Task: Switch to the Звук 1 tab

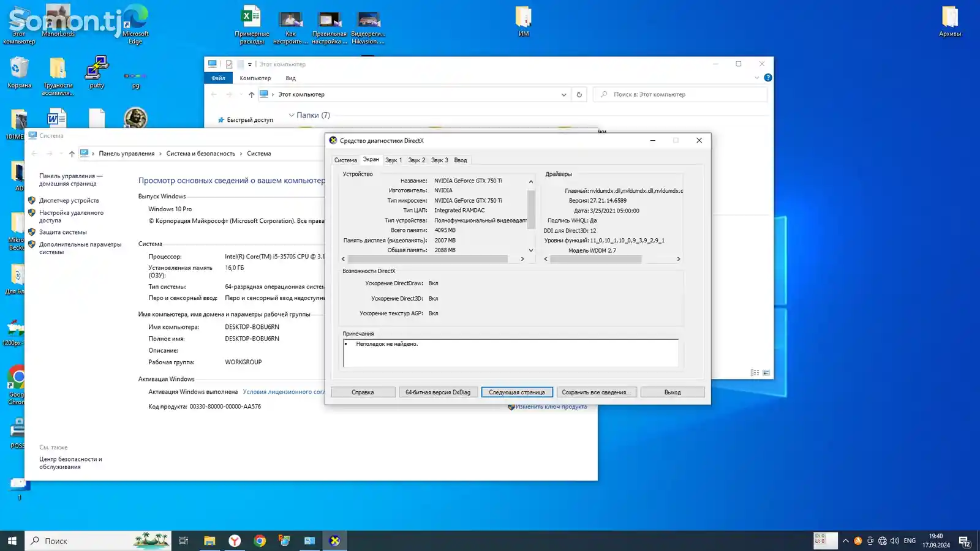Action: point(393,160)
